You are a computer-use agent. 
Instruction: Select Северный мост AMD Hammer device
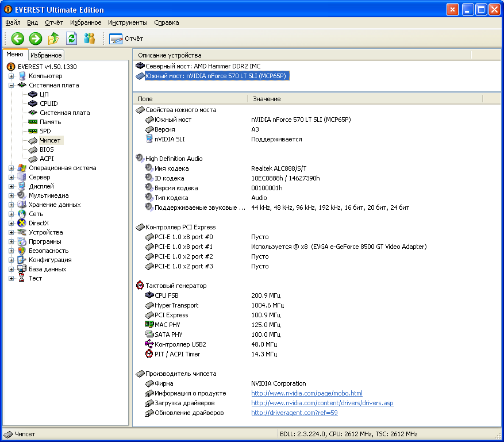pyautogui.click(x=203, y=66)
